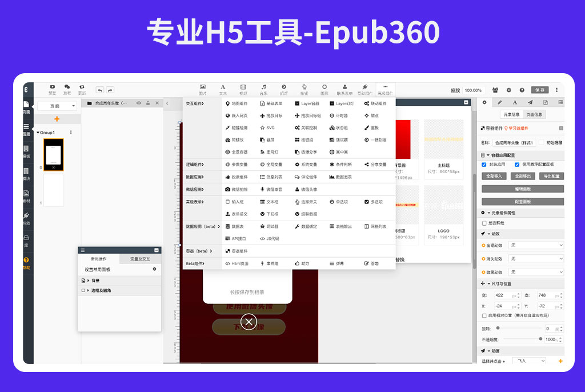Open the 出现动效 dropdown
The height and width of the screenshot is (392, 585).
[x=536, y=245]
